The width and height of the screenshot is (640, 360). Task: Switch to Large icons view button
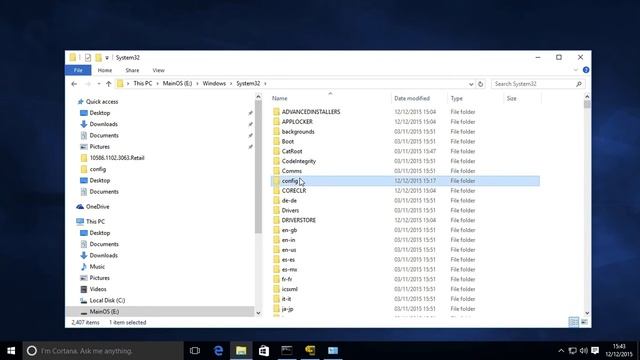[x=584, y=322]
